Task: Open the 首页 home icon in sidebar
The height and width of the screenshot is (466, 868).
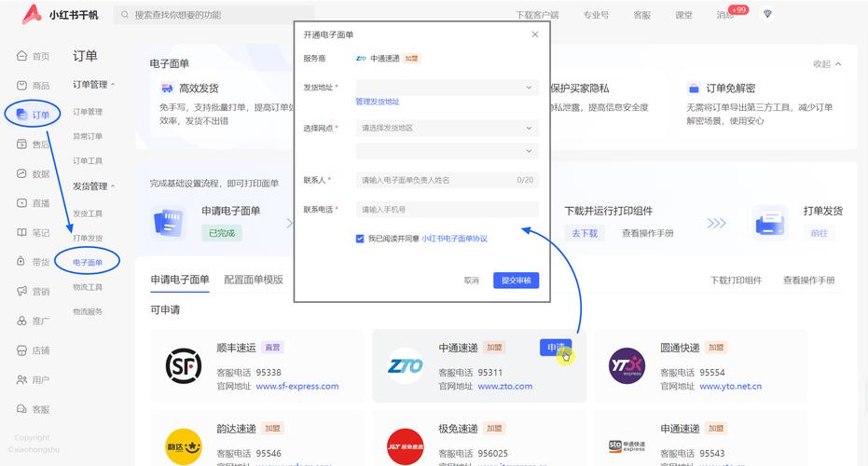Action: click(x=21, y=56)
